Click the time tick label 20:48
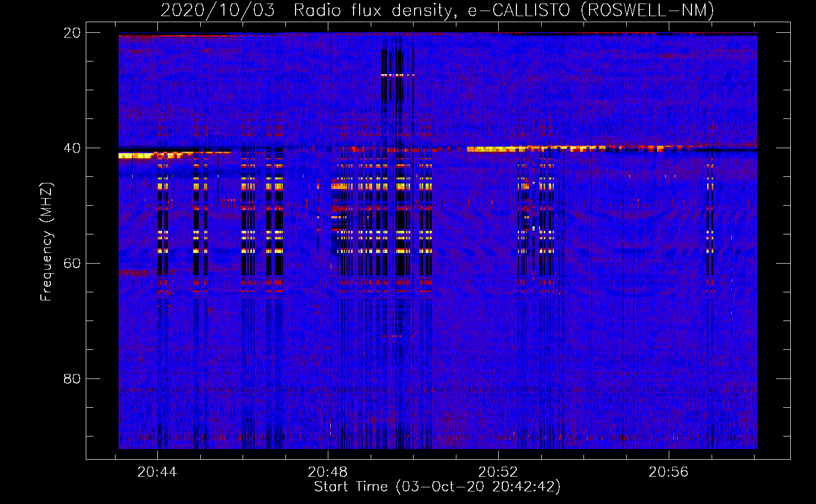The height and width of the screenshot is (504, 816). pos(328,472)
